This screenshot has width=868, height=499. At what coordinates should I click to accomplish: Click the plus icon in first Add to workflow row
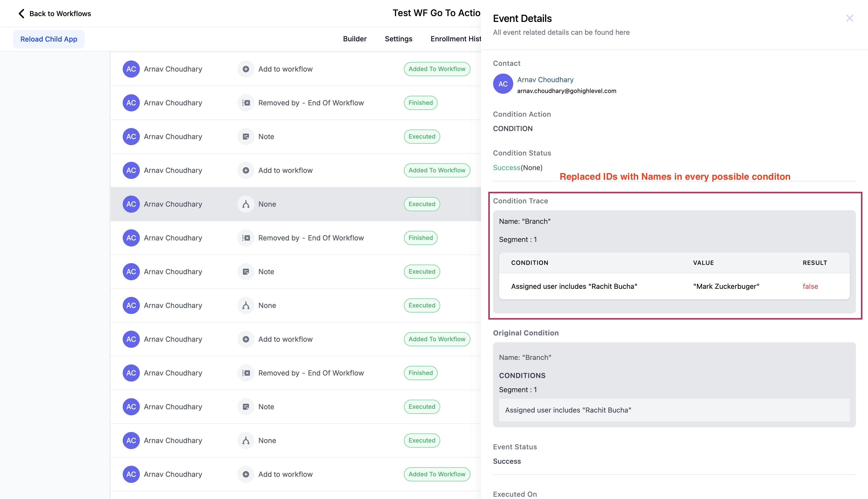tap(246, 69)
